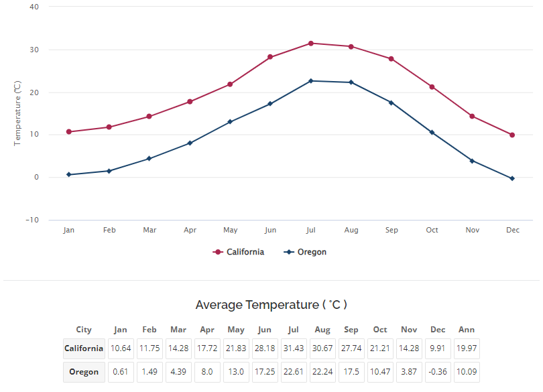Viewport: 543px width, 392px height.
Task: Click the Ann column header
Action: (x=466, y=330)
